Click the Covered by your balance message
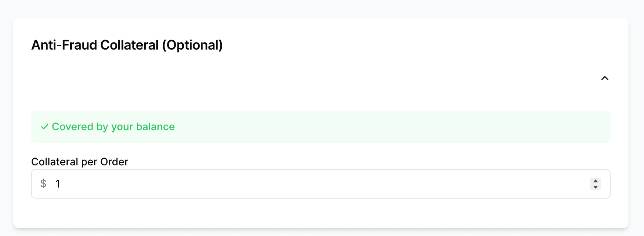This screenshot has width=644, height=236. 113,127
